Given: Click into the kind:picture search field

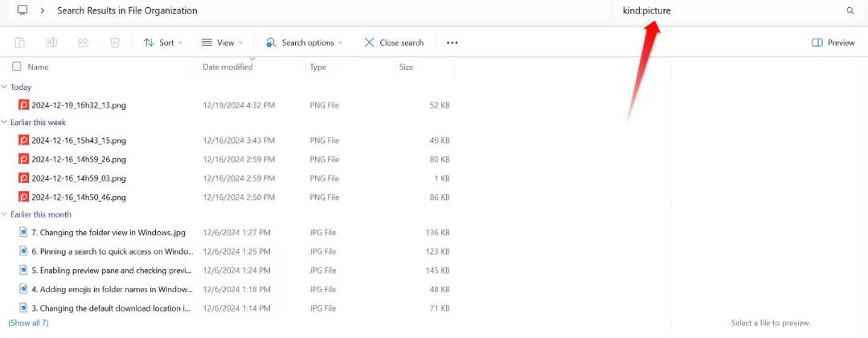Looking at the screenshot, I should click(731, 10).
